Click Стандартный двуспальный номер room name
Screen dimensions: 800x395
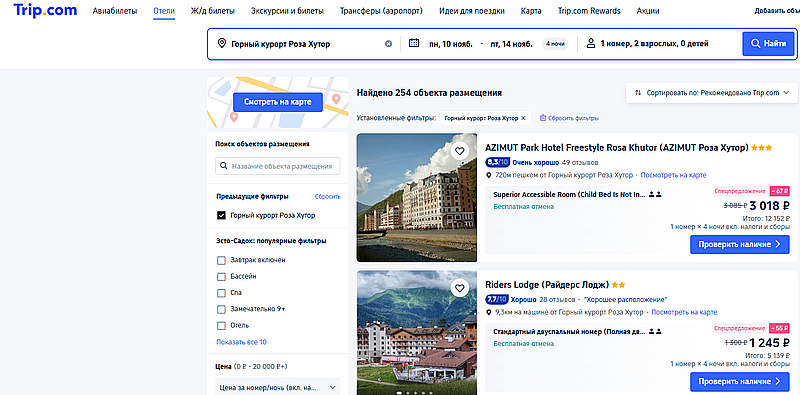[x=569, y=332]
